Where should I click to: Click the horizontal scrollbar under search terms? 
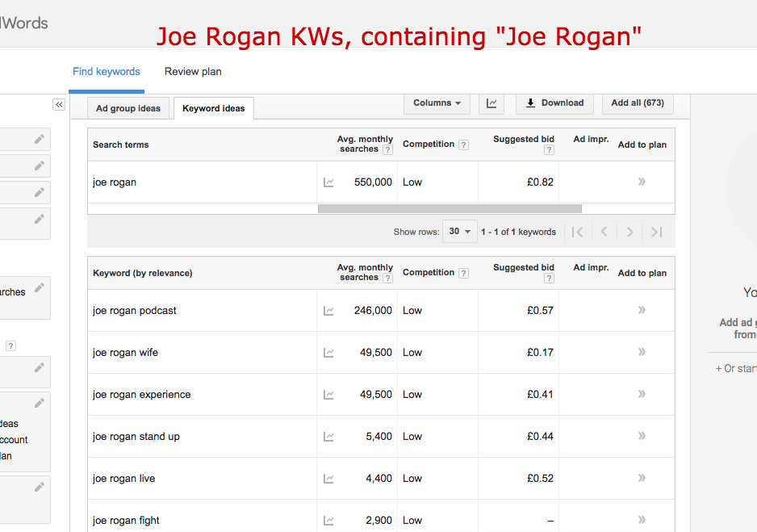pyautogui.click(x=449, y=208)
